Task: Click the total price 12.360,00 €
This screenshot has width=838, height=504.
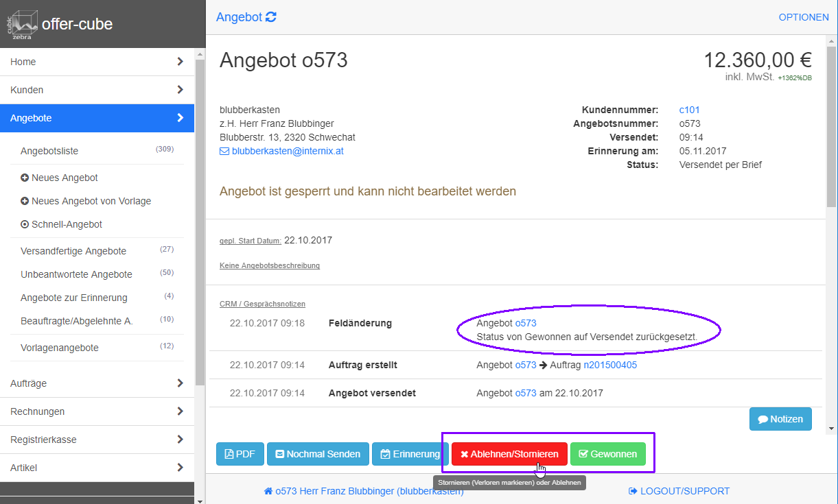Action: pyautogui.click(x=758, y=60)
